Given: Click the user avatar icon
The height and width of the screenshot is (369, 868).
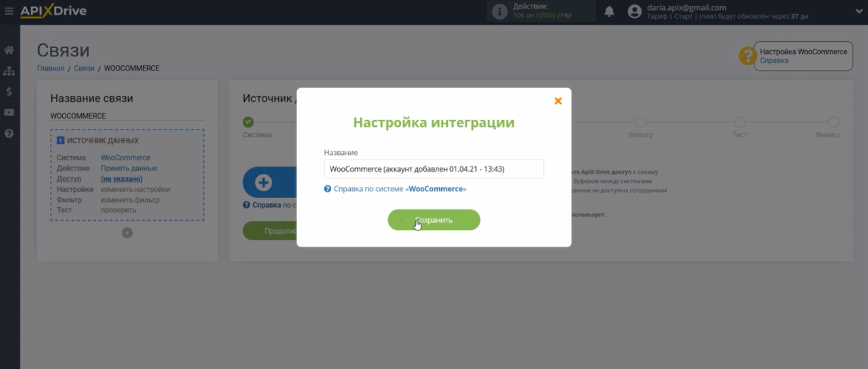Looking at the screenshot, I should [635, 12].
